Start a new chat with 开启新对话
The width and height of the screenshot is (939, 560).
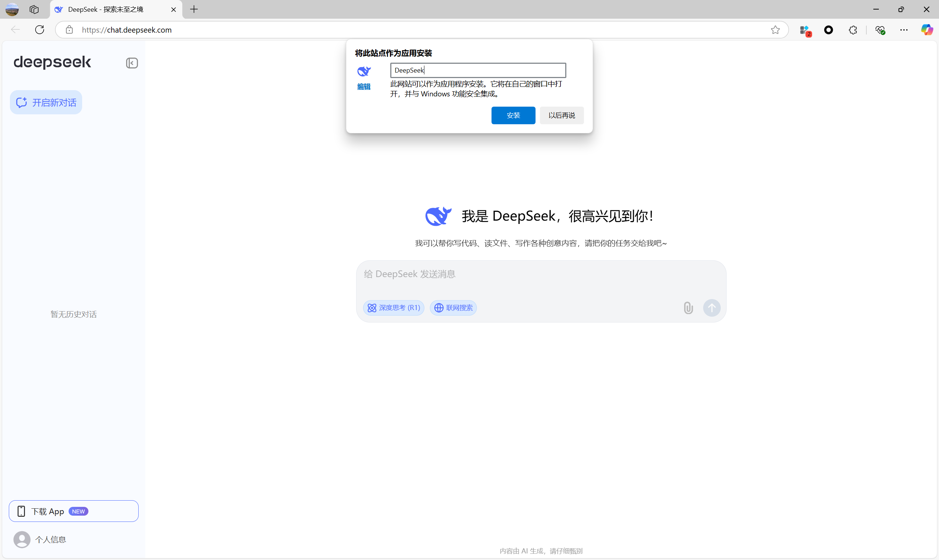point(46,102)
